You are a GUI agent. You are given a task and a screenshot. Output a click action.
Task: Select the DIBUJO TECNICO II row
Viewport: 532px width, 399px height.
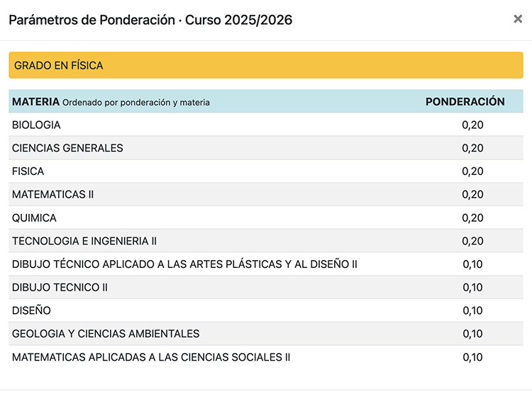60,288
